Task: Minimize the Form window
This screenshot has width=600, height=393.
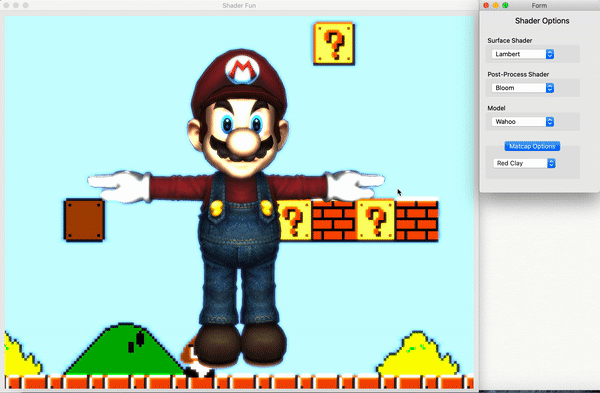Action: 496,5
